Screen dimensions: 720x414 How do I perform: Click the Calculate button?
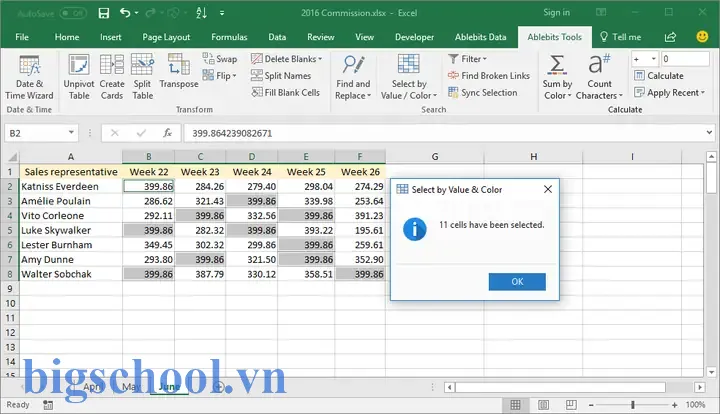tap(658, 76)
